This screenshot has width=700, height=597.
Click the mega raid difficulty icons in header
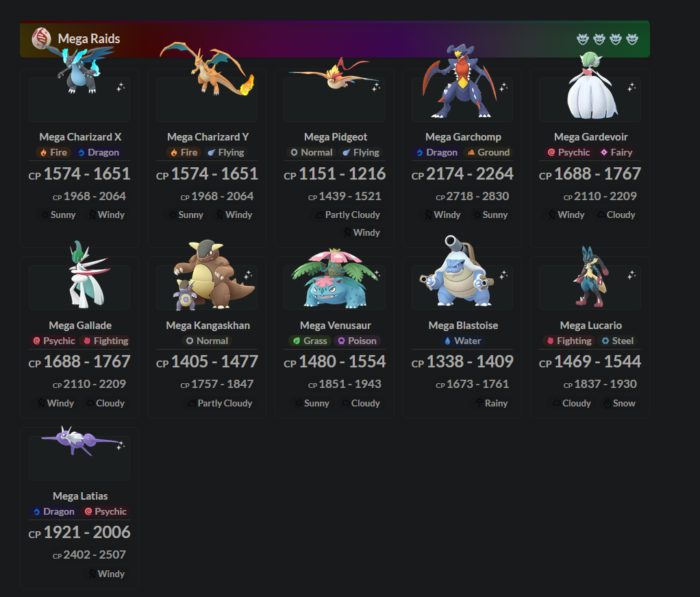pos(607,39)
